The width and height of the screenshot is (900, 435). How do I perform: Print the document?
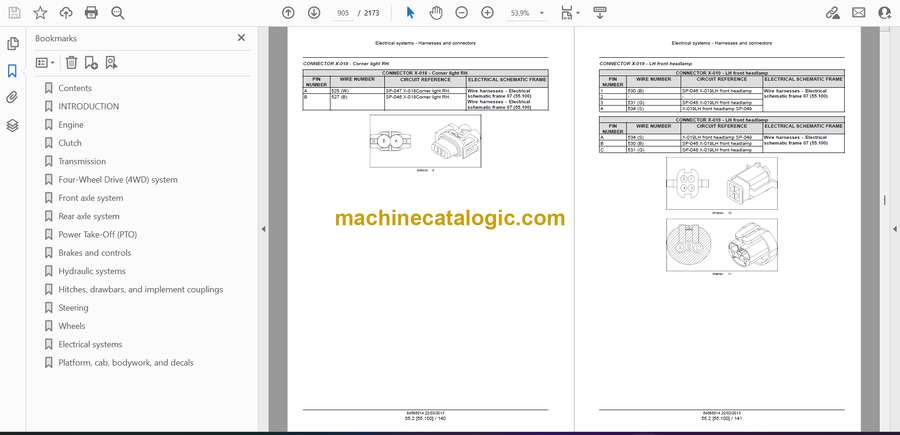[x=91, y=13]
